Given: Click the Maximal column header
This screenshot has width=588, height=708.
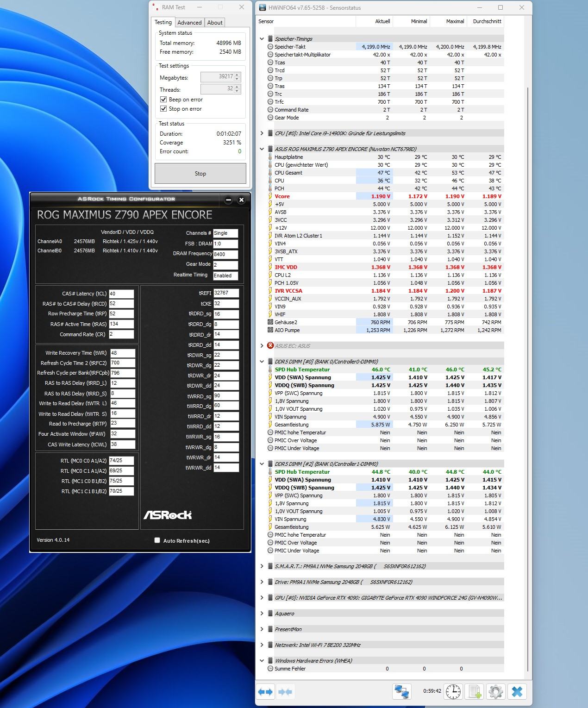Looking at the screenshot, I should pyautogui.click(x=449, y=21).
